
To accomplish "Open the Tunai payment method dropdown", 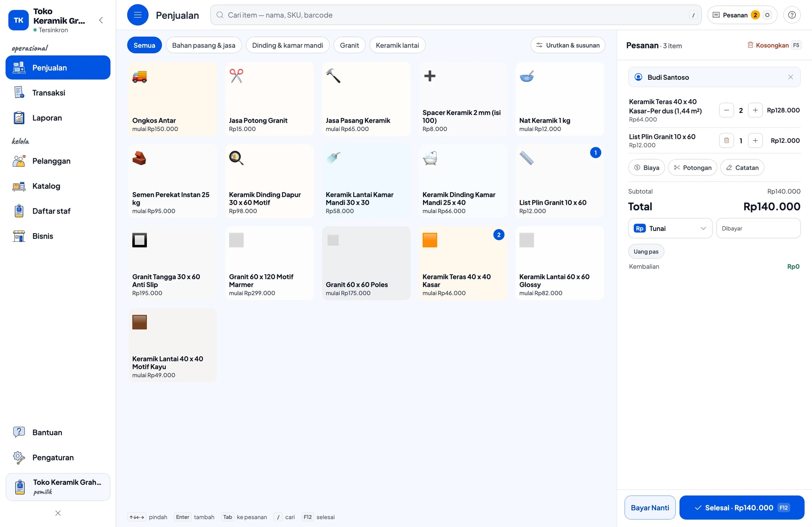I will [x=670, y=229].
